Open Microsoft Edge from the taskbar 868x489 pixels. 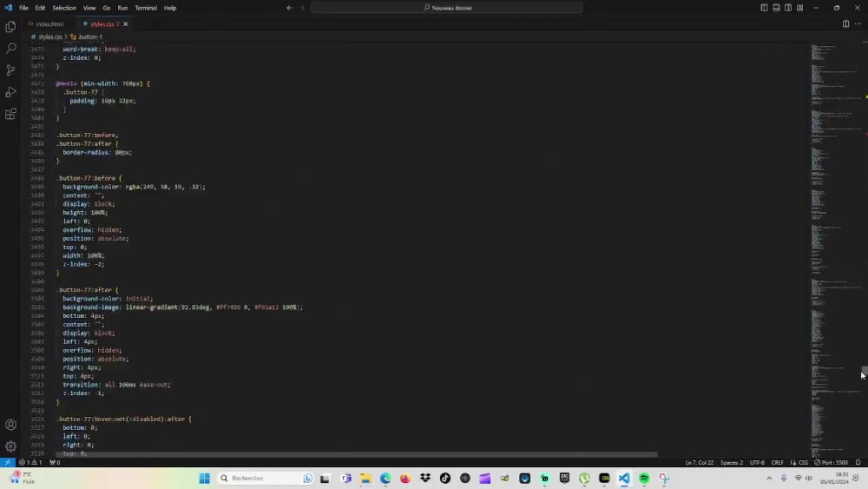click(385, 479)
